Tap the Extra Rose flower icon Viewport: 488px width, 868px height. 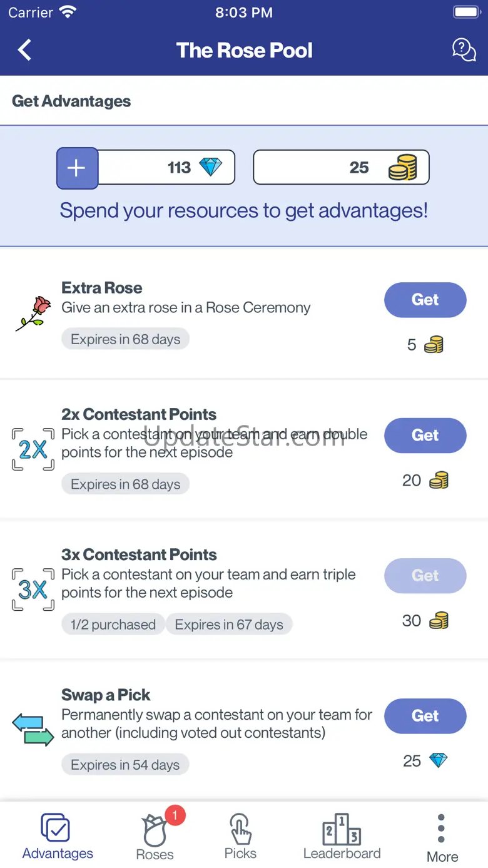point(33,313)
